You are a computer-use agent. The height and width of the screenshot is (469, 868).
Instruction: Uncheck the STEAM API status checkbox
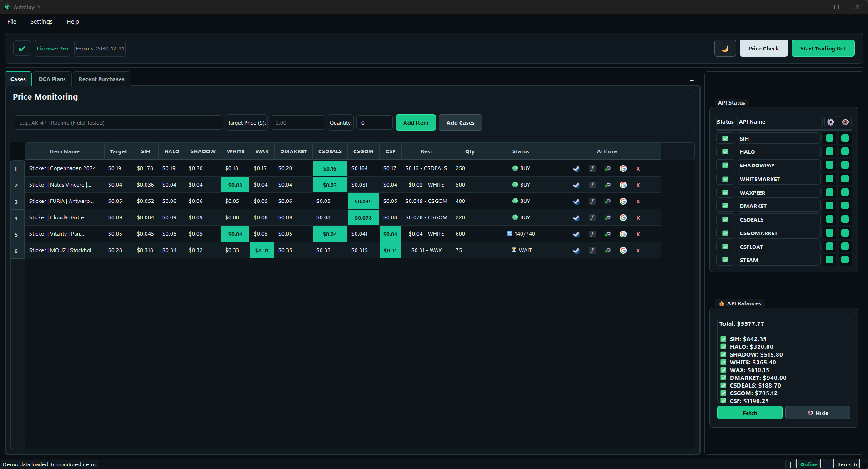[725, 260]
